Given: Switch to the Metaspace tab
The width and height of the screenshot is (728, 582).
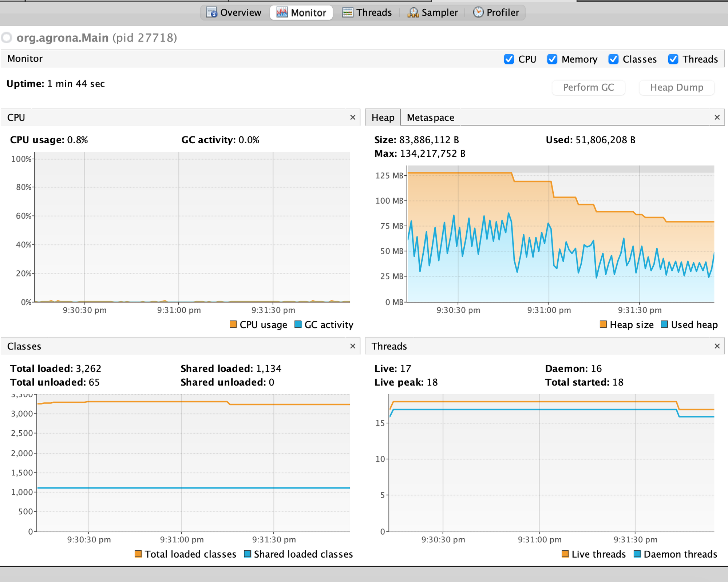Looking at the screenshot, I should tap(431, 117).
